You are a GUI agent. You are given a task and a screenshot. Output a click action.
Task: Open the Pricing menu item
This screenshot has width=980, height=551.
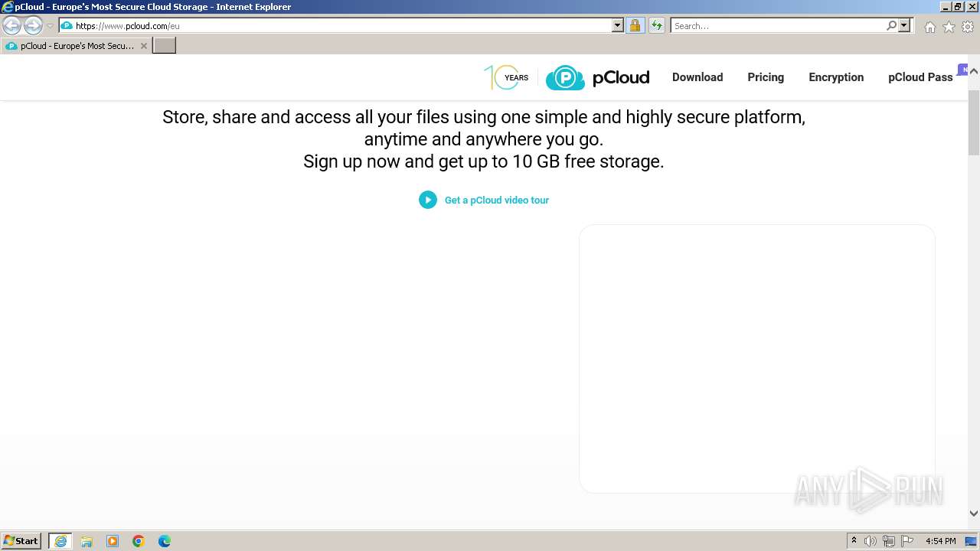coord(766,77)
